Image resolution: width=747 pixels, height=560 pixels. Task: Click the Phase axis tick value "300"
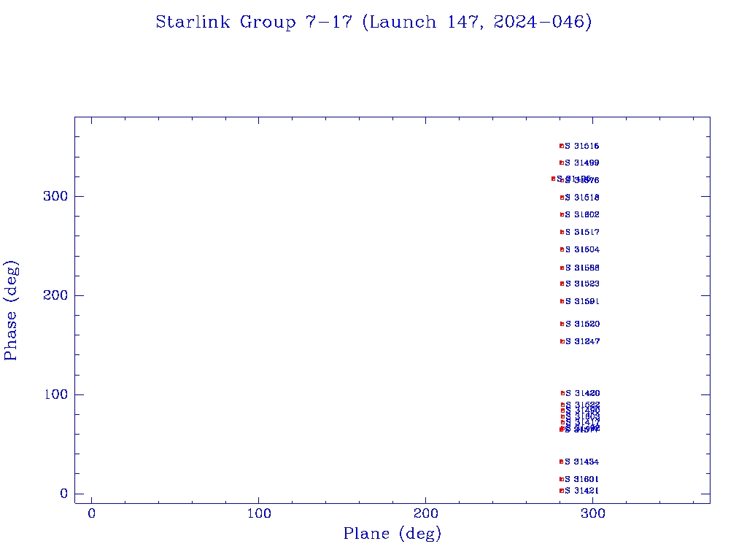click(x=55, y=196)
